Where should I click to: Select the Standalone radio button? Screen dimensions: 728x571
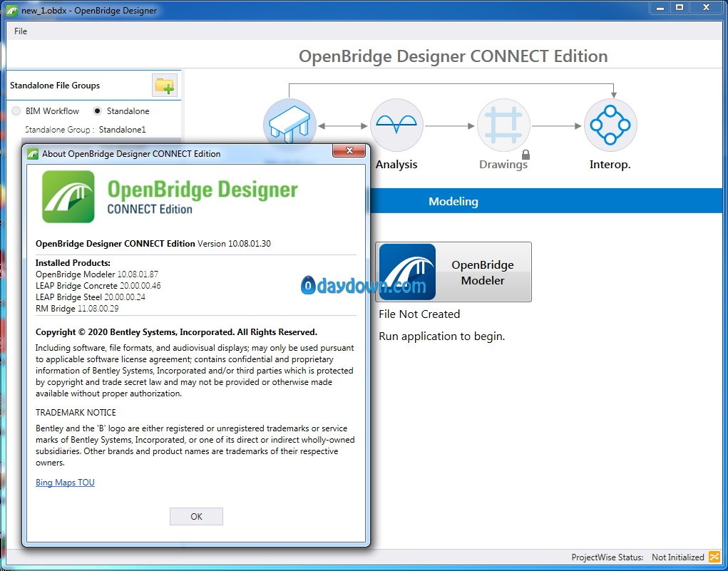coord(97,111)
